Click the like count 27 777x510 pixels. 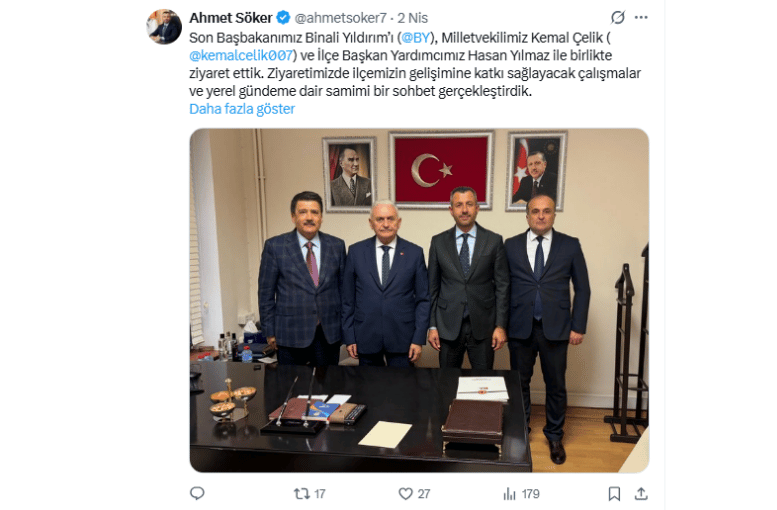424,494
